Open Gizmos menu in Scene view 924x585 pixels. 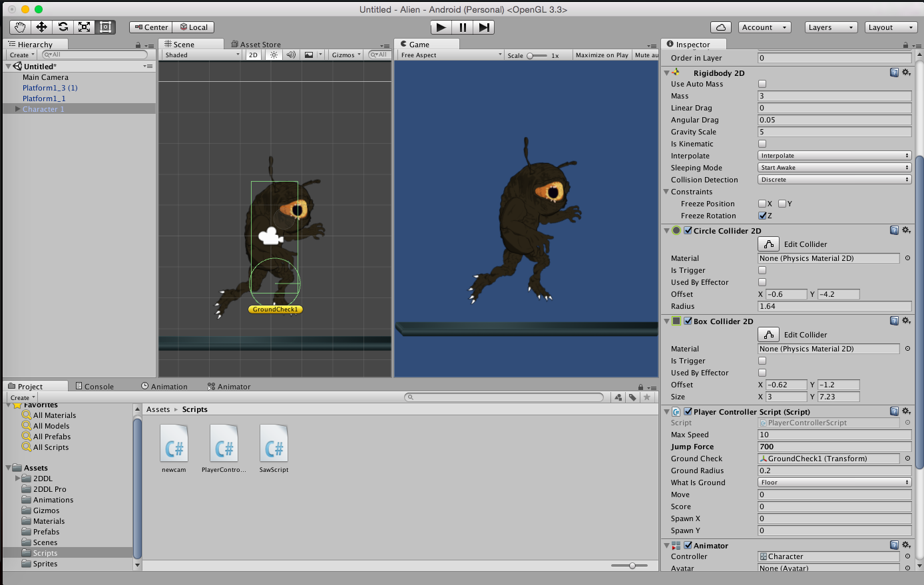[346, 55]
